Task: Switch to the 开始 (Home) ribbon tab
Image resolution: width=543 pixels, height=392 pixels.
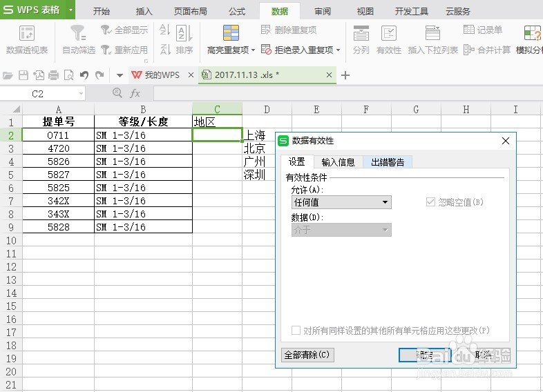Action: click(x=102, y=12)
